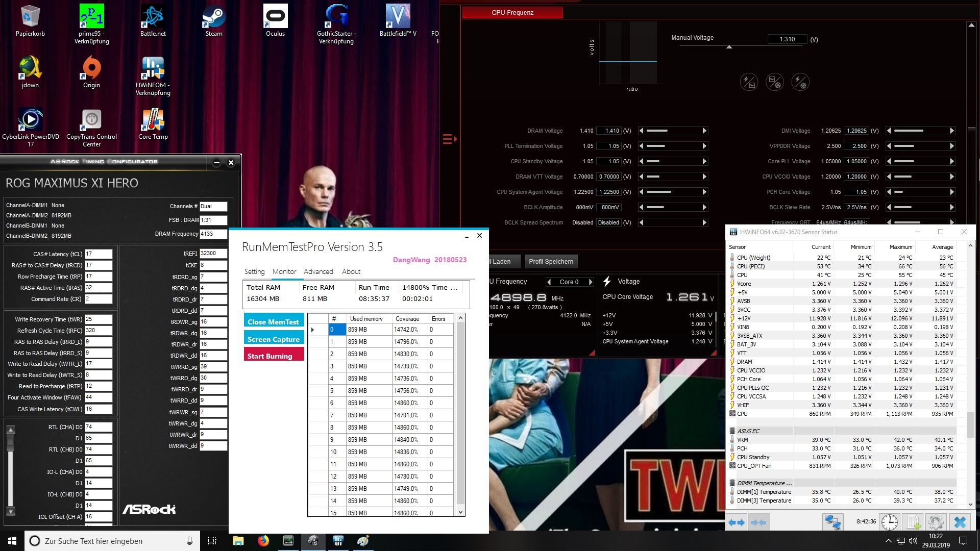The image size is (980, 551).
Task: Click HWiNFO shrink columns arrows icon
Action: pyautogui.click(x=758, y=522)
